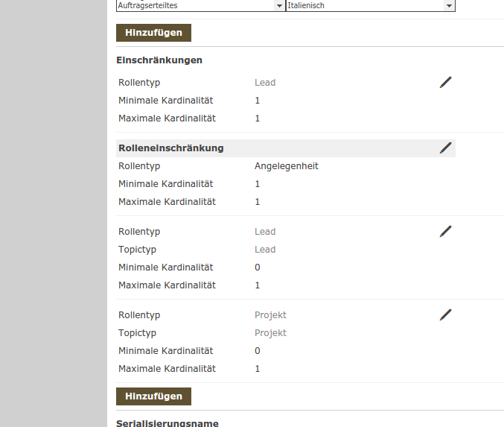Click the Angelegenheit role type value
Viewport: 504px width, 427px height.
click(x=287, y=166)
